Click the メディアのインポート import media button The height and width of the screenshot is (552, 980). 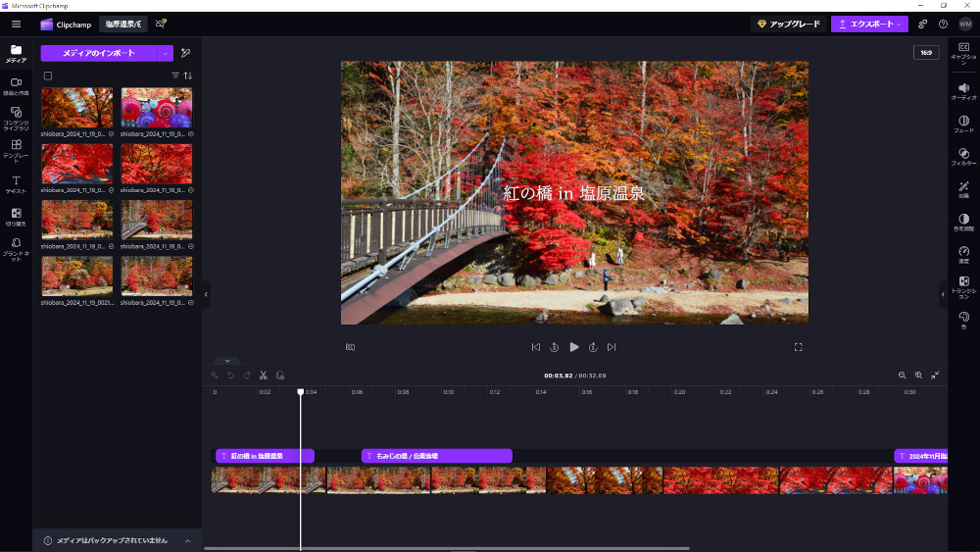click(x=99, y=53)
